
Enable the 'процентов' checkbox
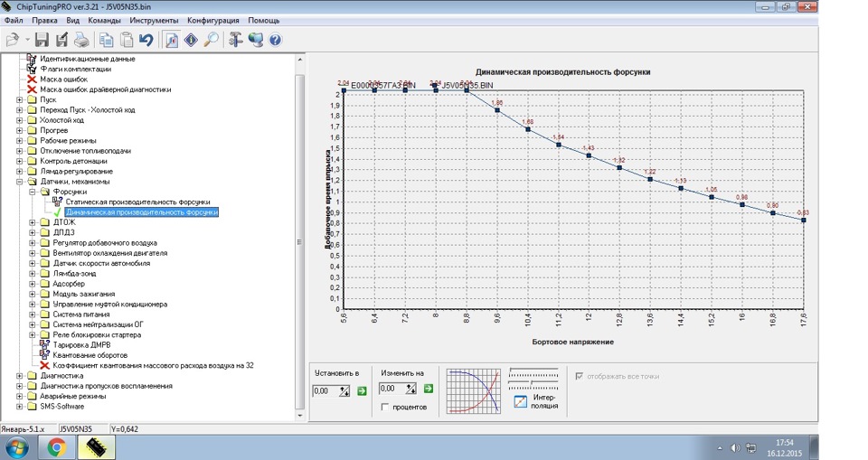point(386,408)
